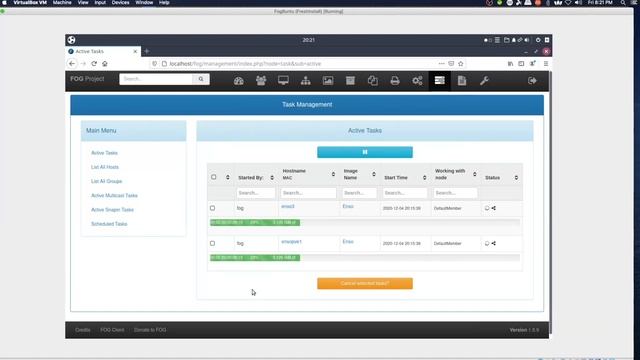This screenshot has height=360, width=640.
Task: Click the first task's green progress bar
Action: pos(255,222)
